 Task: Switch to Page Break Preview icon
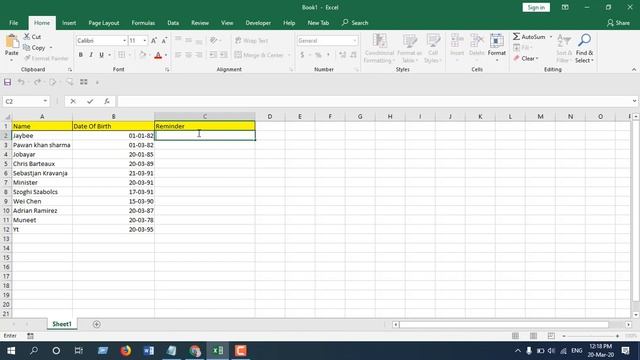551,336
